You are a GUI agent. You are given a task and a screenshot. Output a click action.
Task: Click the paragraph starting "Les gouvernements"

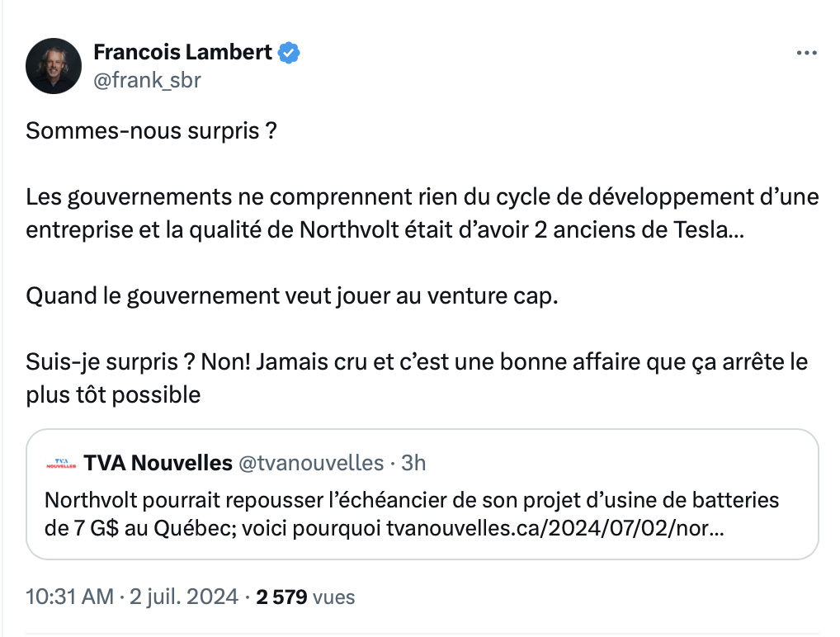click(x=422, y=213)
